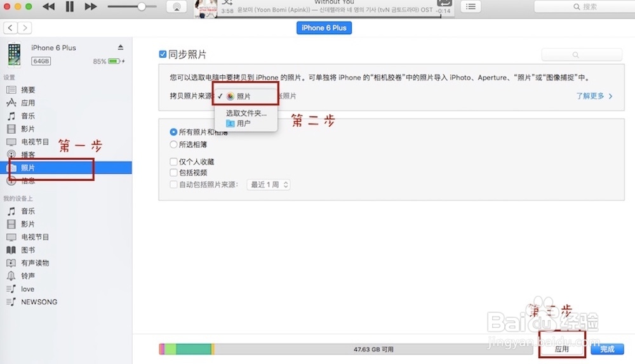Viewport: 635px width, 364px height.
Task: Click the 应用 apply button
Action: click(x=562, y=349)
